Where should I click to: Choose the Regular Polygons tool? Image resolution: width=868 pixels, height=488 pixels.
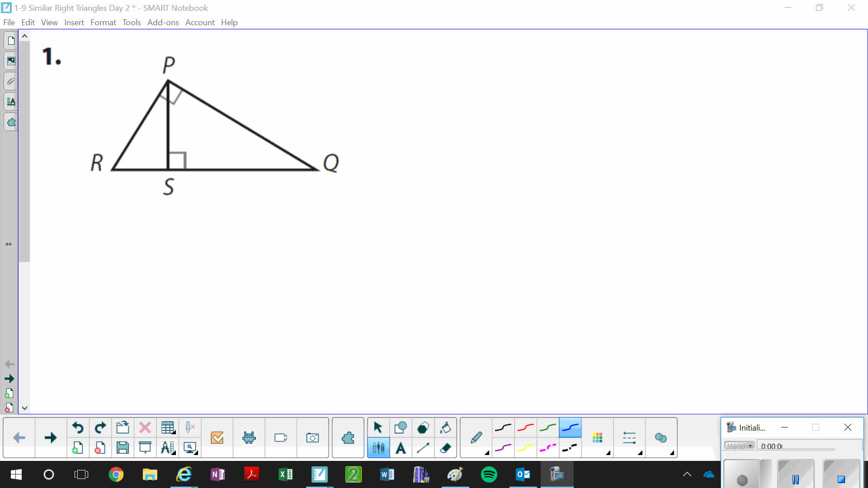point(423,427)
